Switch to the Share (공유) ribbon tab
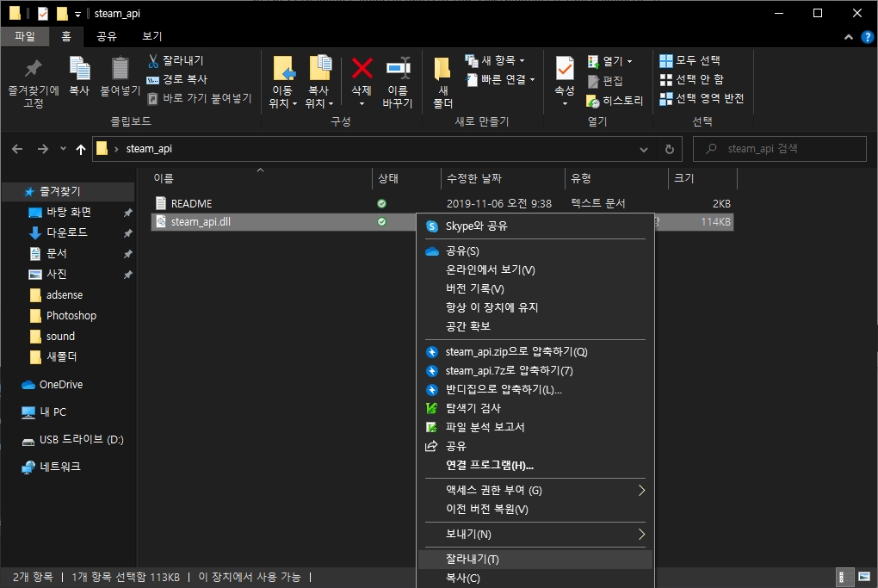 tap(107, 36)
